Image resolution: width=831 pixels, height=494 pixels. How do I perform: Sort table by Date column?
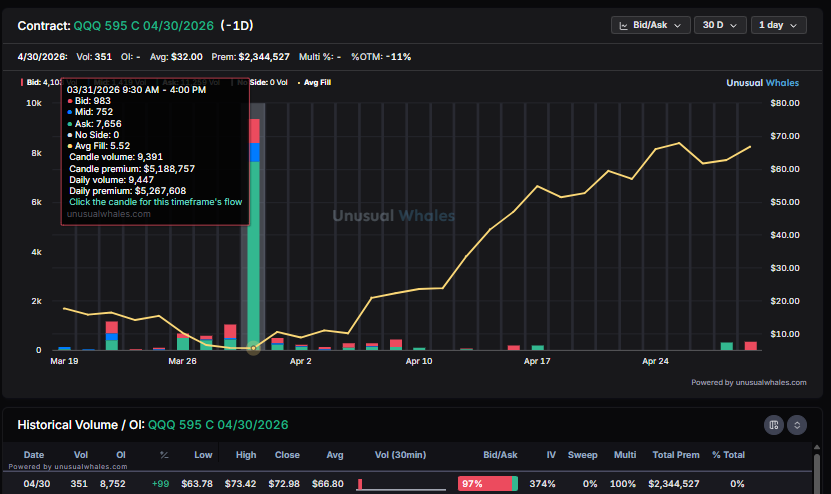pos(34,455)
